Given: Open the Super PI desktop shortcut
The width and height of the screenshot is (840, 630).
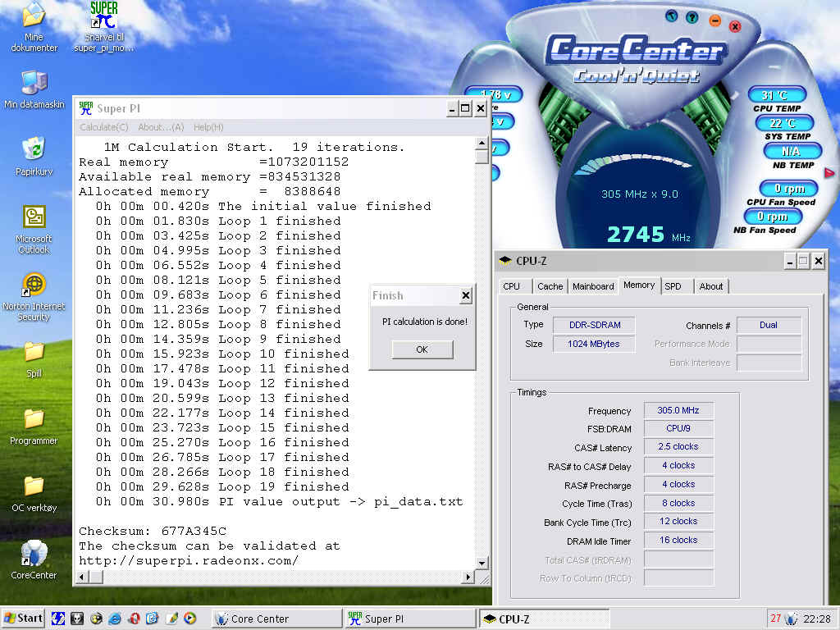Looking at the screenshot, I should (x=104, y=25).
